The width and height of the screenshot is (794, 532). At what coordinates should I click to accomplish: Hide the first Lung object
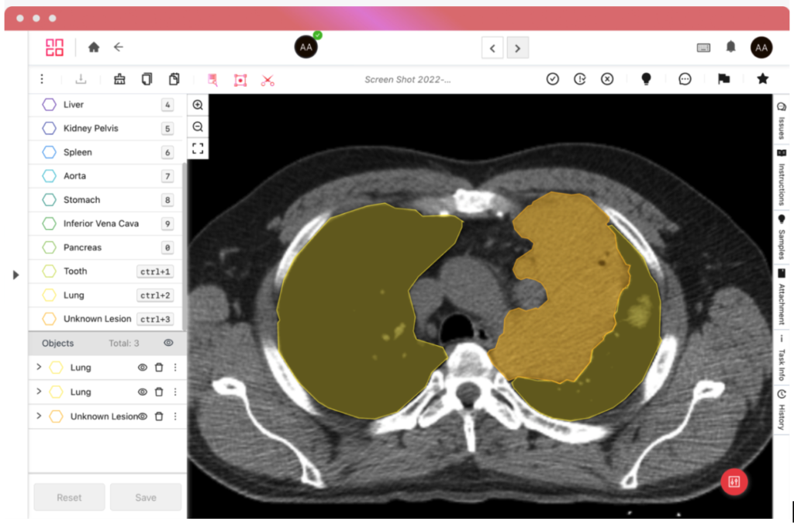coord(140,367)
